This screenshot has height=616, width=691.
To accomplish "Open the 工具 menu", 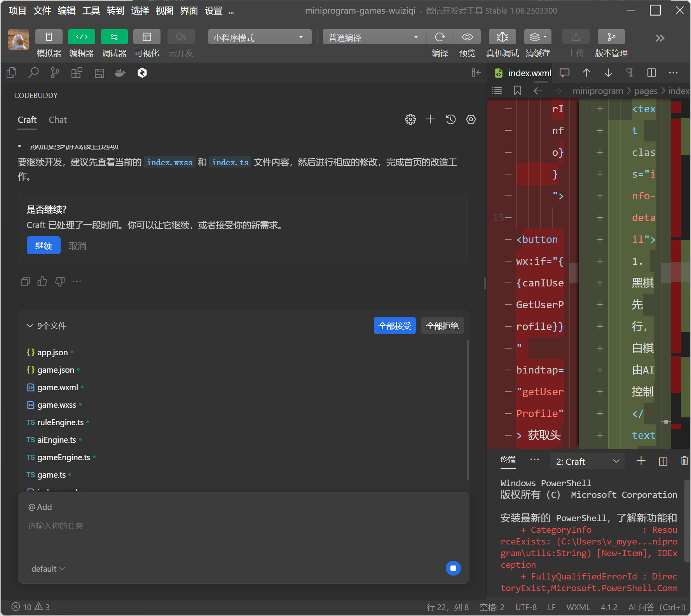I will (91, 10).
